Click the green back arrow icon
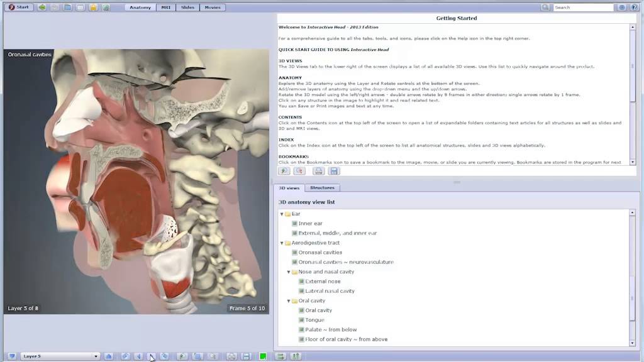This screenshot has height=362, width=644. tap(42, 8)
